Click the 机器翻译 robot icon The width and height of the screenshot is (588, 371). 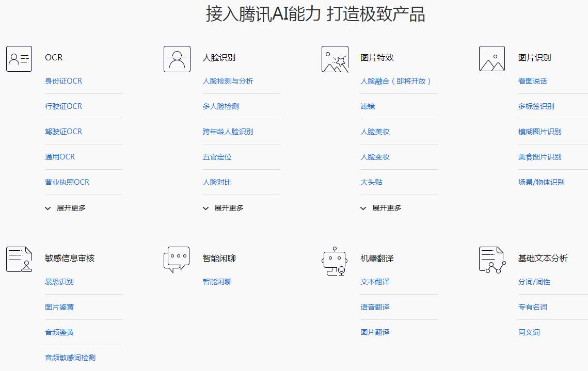coord(335,261)
